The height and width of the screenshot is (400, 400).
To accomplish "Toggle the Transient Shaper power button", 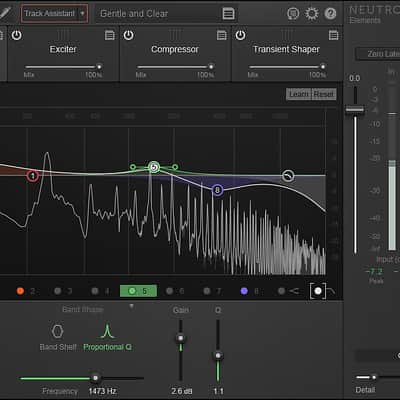I will click(241, 35).
